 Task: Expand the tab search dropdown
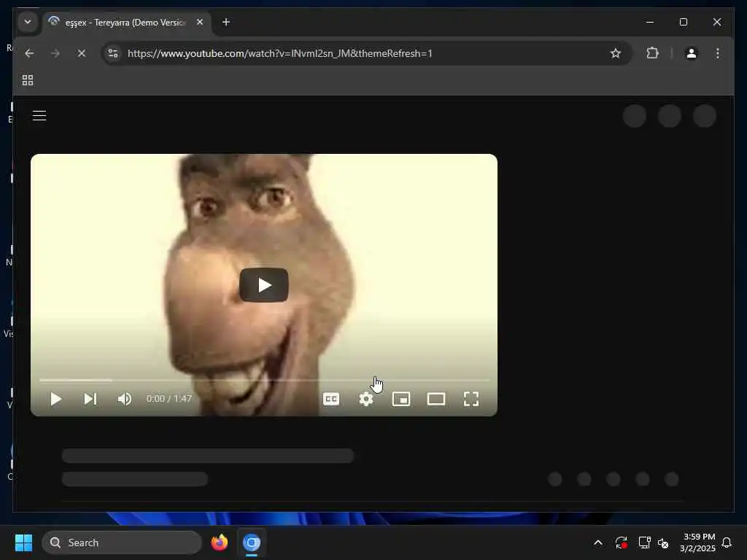tap(28, 22)
